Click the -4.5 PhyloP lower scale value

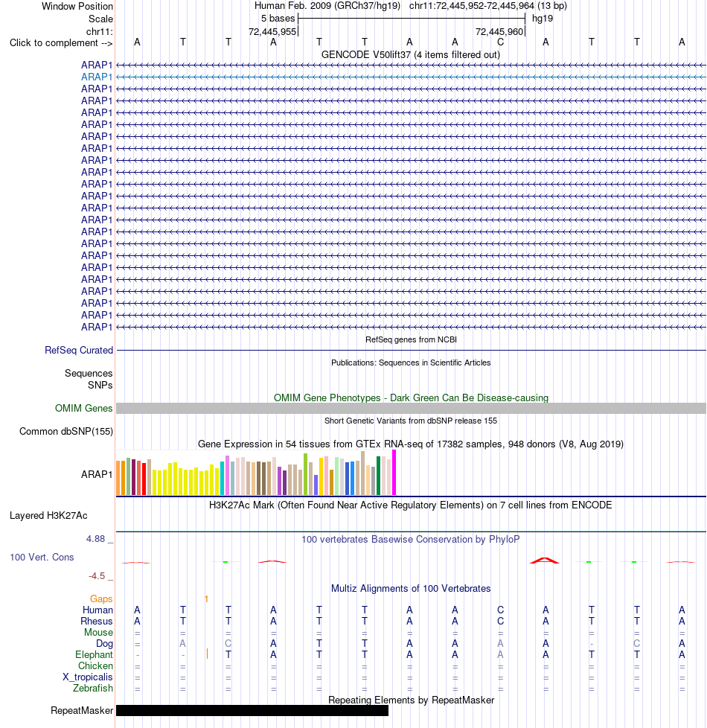tap(97, 576)
